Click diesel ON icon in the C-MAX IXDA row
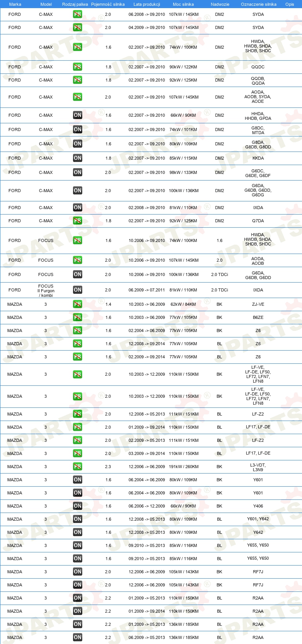This screenshot has width=302, height=644. coord(78,208)
